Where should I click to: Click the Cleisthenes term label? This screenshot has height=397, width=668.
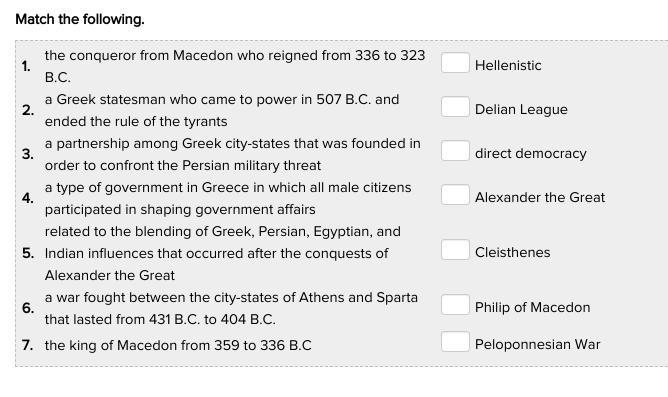(513, 252)
